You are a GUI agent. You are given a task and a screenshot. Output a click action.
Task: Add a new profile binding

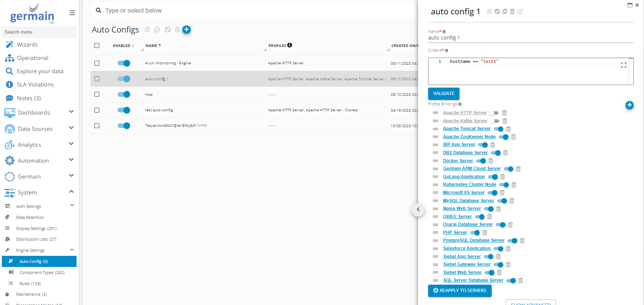[x=629, y=105]
